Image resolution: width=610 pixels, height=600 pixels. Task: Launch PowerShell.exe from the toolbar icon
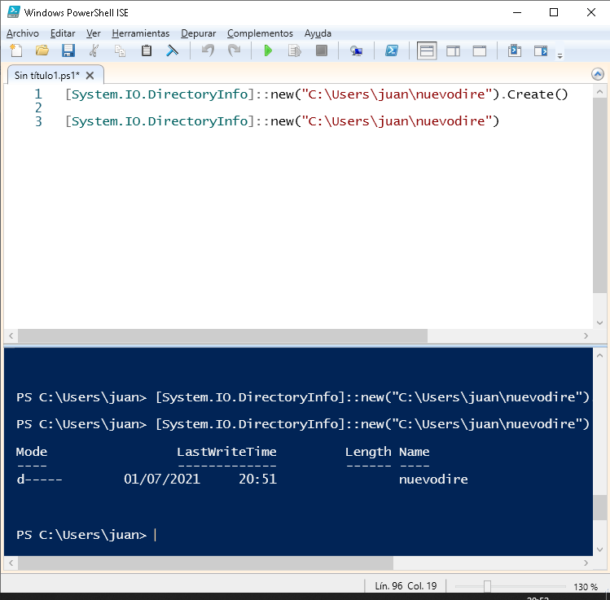[391, 51]
